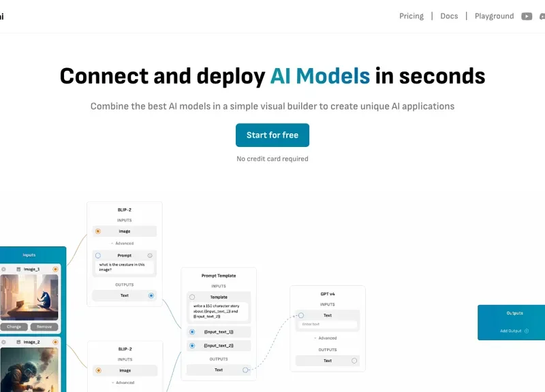Click the Start for free button
Image resolution: width=545 pixels, height=392 pixels.
click(272, 135)
